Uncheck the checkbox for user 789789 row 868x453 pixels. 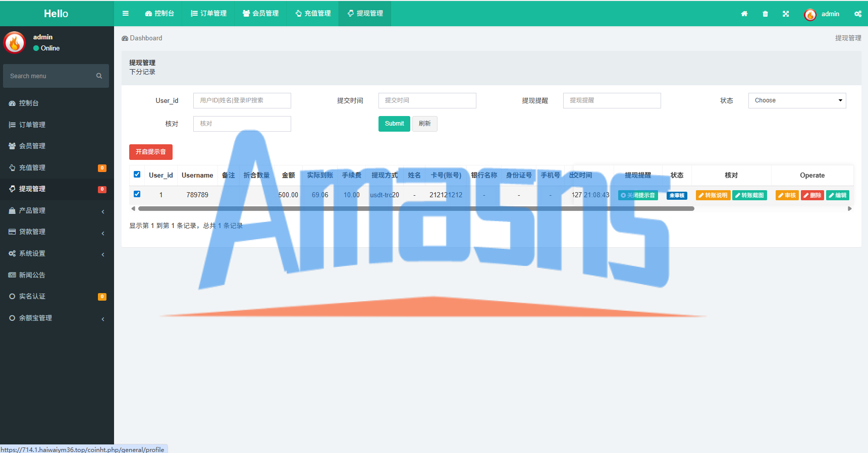(x=137, y=194)
